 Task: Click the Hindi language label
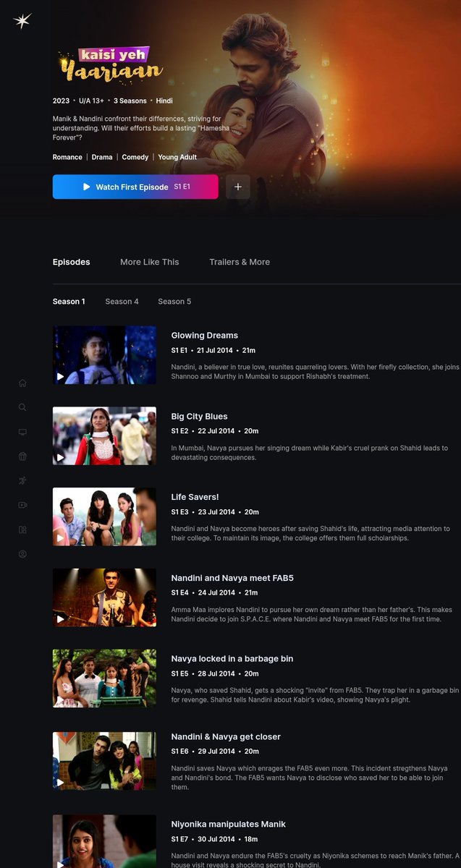tap(164, 101)
